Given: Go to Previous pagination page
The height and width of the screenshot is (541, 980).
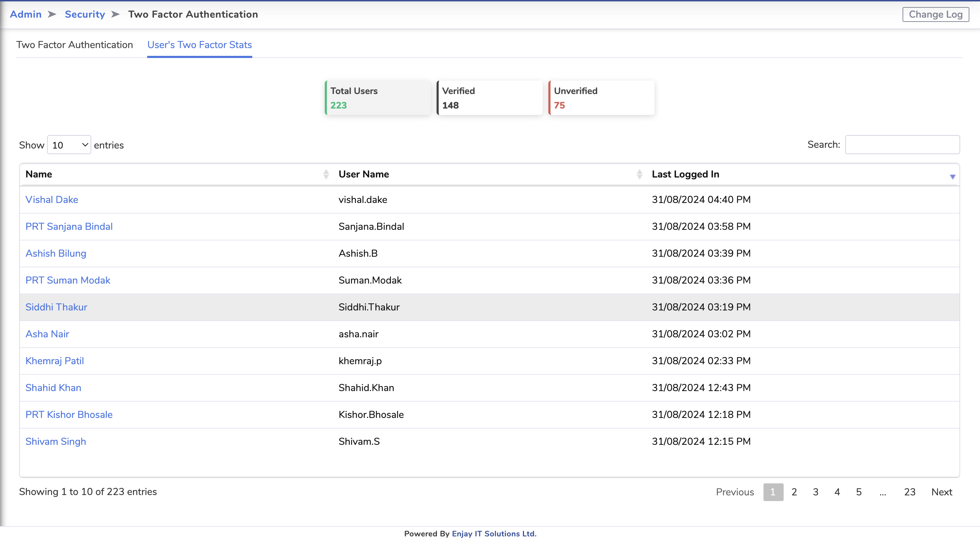Looking at the screenshot, I should click(734, 492).
